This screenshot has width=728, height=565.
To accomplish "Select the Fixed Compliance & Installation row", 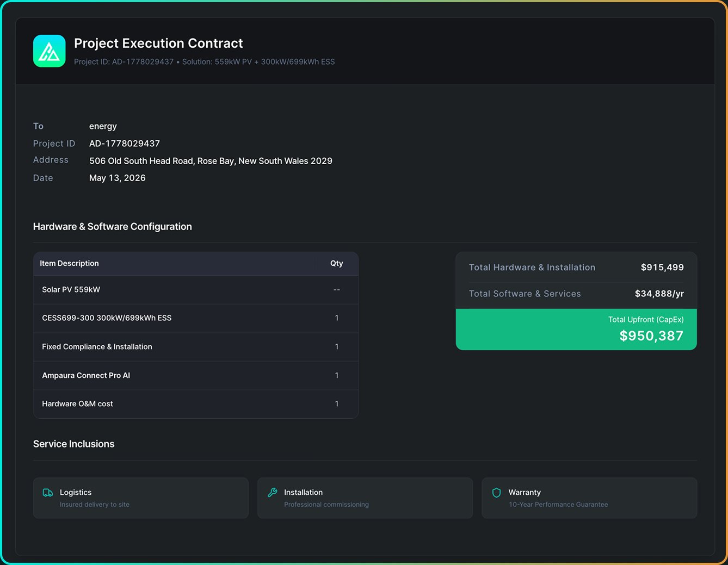I will pos(196,347).
